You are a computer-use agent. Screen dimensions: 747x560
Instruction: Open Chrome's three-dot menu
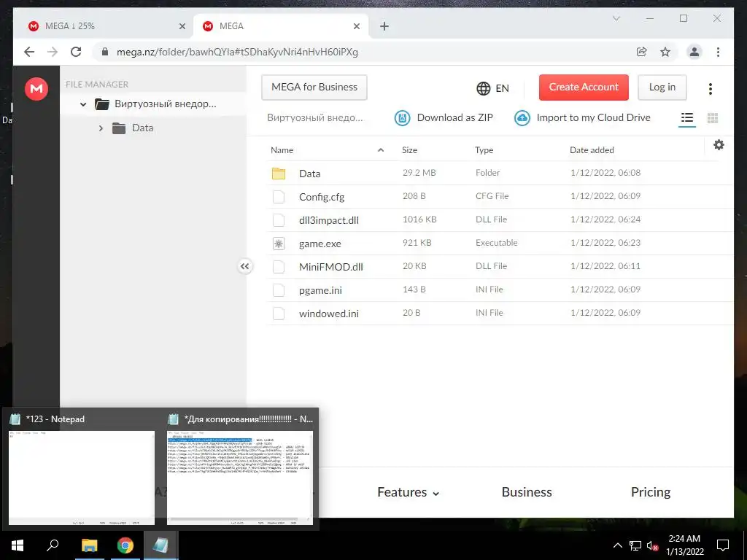[718, 52]
